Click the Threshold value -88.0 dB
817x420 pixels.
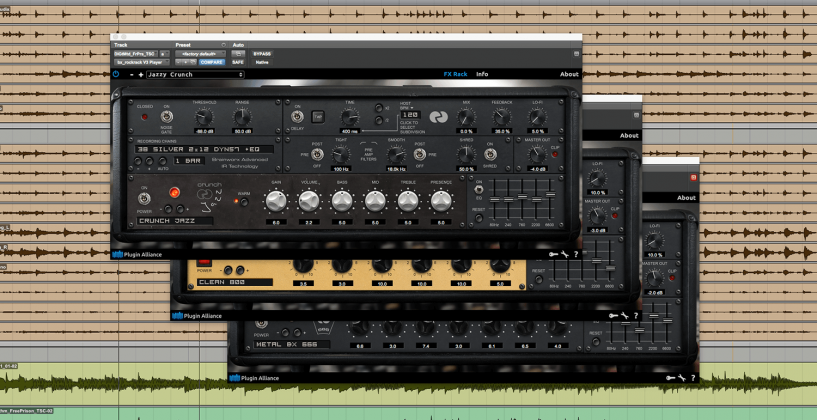click(x=204, y=131)
